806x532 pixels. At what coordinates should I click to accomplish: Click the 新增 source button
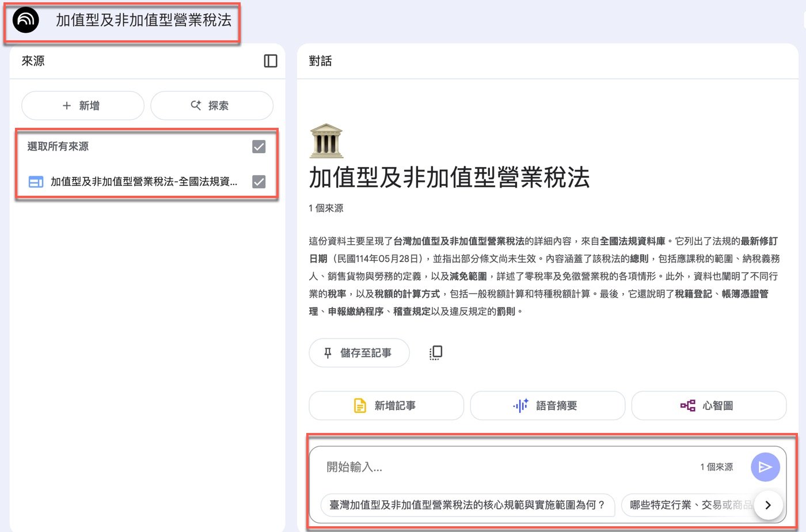(x=83, y=105)
